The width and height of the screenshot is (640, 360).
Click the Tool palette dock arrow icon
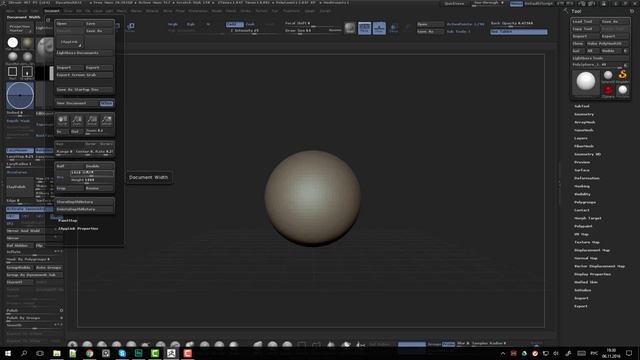click(566, 11)
